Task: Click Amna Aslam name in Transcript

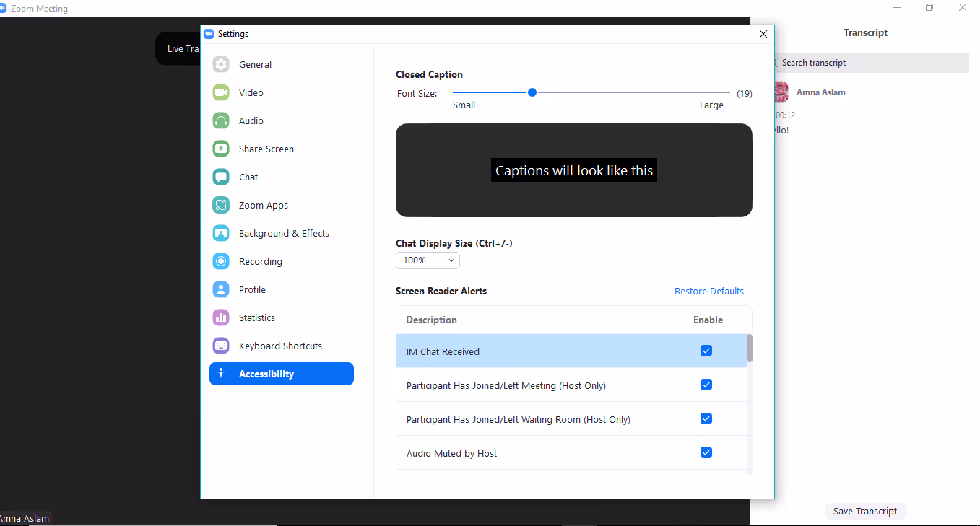Action: [821, 92]
